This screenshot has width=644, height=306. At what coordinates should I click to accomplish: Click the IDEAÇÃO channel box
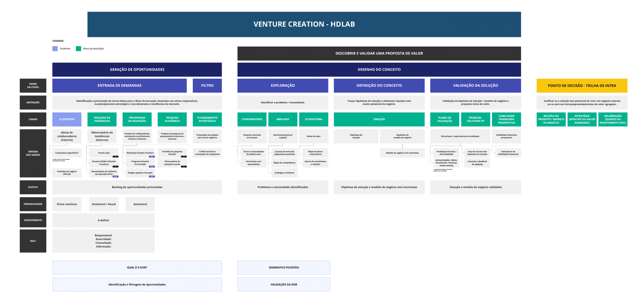coord(379,119)
